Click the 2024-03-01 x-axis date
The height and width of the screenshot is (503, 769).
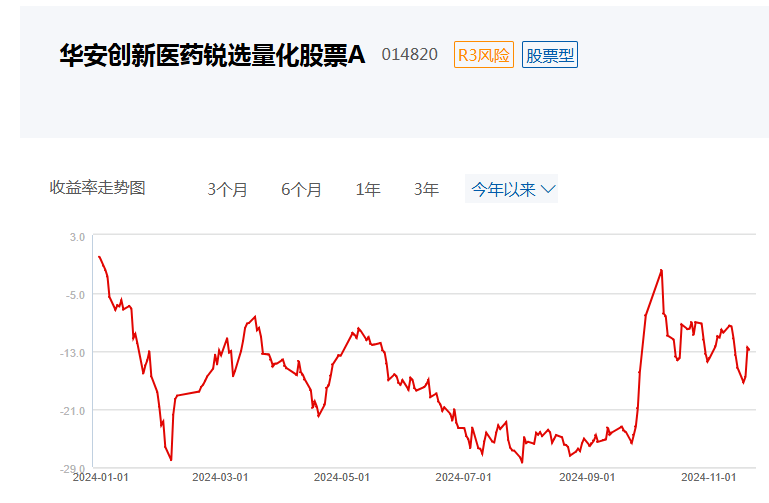coord(220,478)
